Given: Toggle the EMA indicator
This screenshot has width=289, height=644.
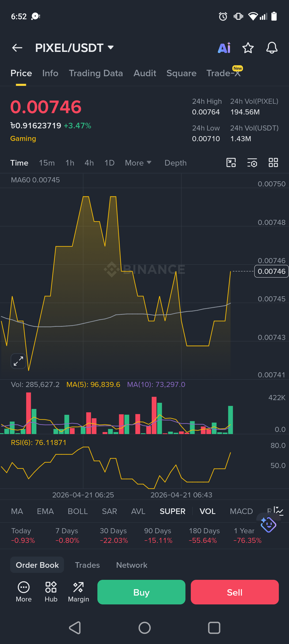Looking at the screenshot, I should 45,511.
